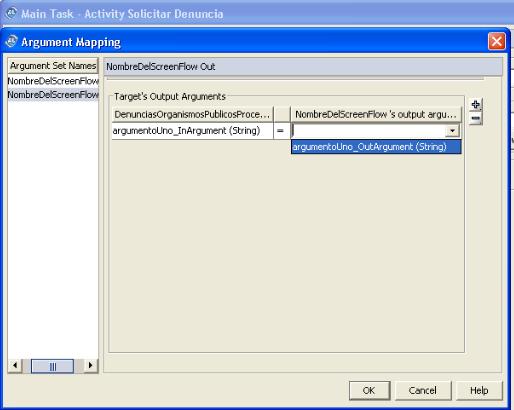This screenshot has width=514, height=410.
Task: Click Target's Output Arguments group label
Action: click(170, 97)
